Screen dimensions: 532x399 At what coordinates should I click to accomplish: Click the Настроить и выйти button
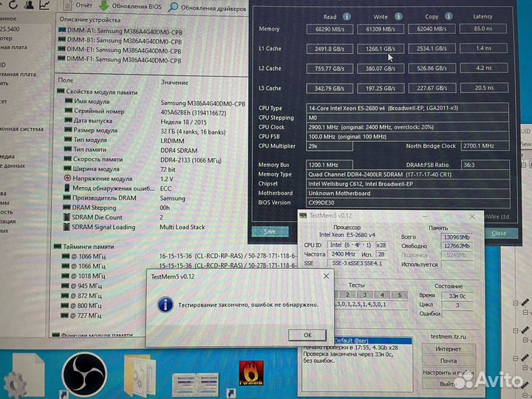tap(449, 372)
